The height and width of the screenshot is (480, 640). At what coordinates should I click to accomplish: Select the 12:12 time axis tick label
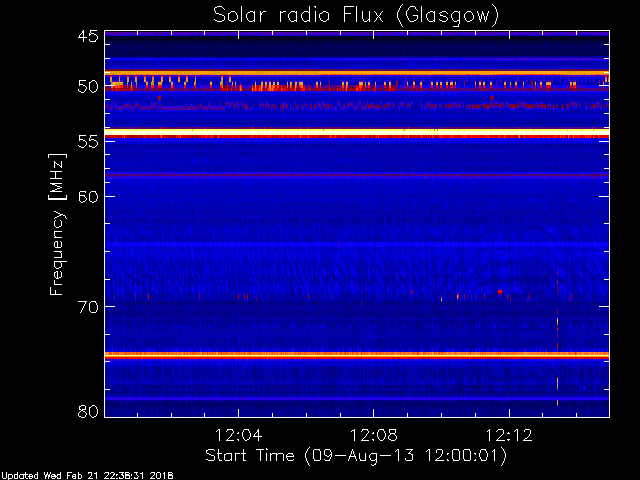pos(509,435)
